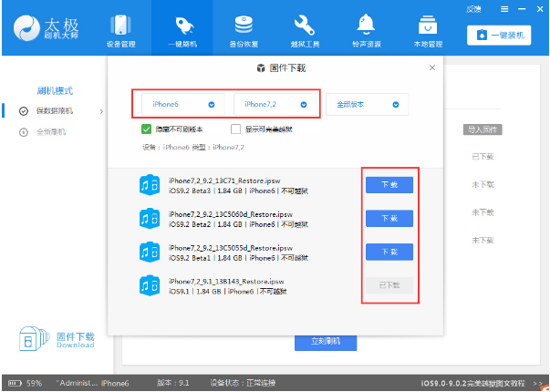550x392 pixels.
Task: Select the iPhone7,2_9.1_13B143_Restore.ipsw file name
Action: point(226,281)
